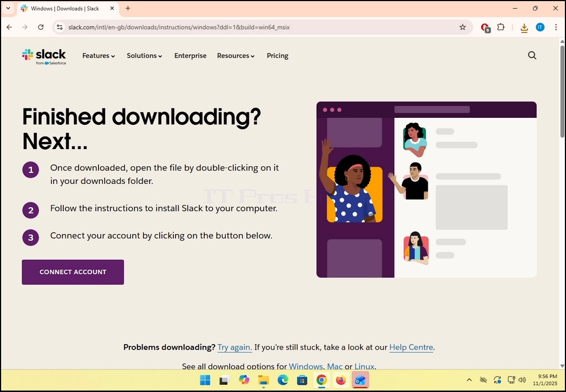
Task: View site information icon in address bar
Action: [x=60, y=27]
